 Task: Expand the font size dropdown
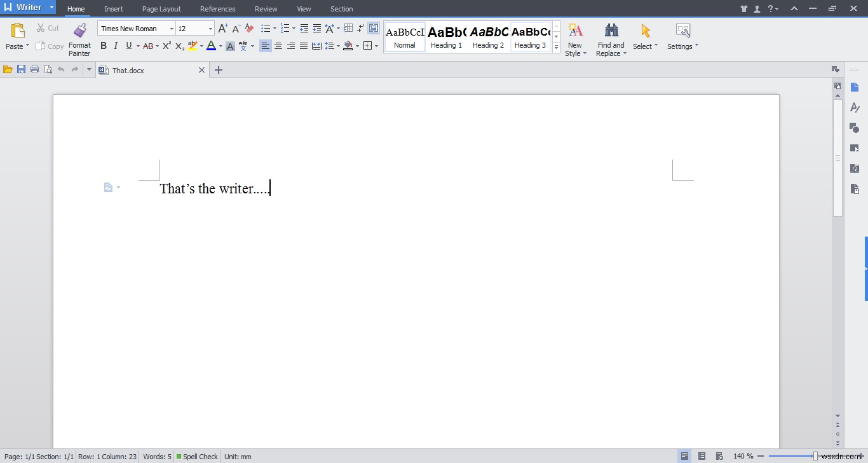click(x=210, y=28)
